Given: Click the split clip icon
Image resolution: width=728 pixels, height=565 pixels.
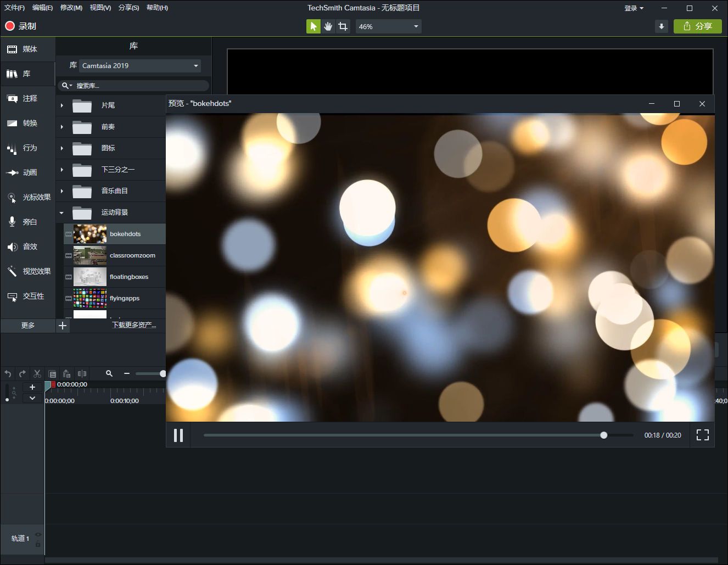Looking at the screenshot, I should [82, 374].
